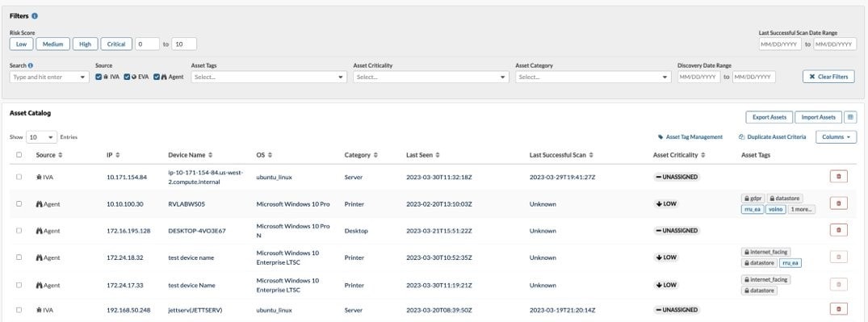Open Asset Tag Management link
Image resolution: width=868 pixels, height=322 pixels.
coord(690,136)
